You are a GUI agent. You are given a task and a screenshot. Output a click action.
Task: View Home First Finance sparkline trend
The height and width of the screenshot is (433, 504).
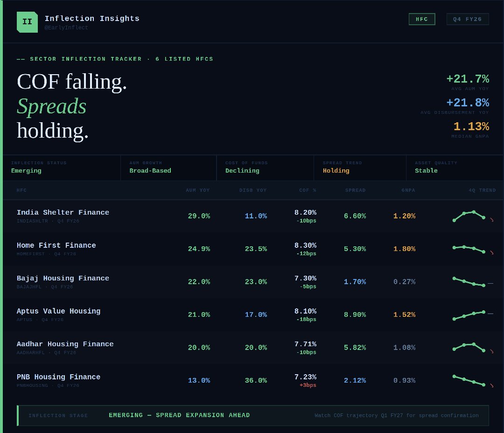(x=469, y=249)
